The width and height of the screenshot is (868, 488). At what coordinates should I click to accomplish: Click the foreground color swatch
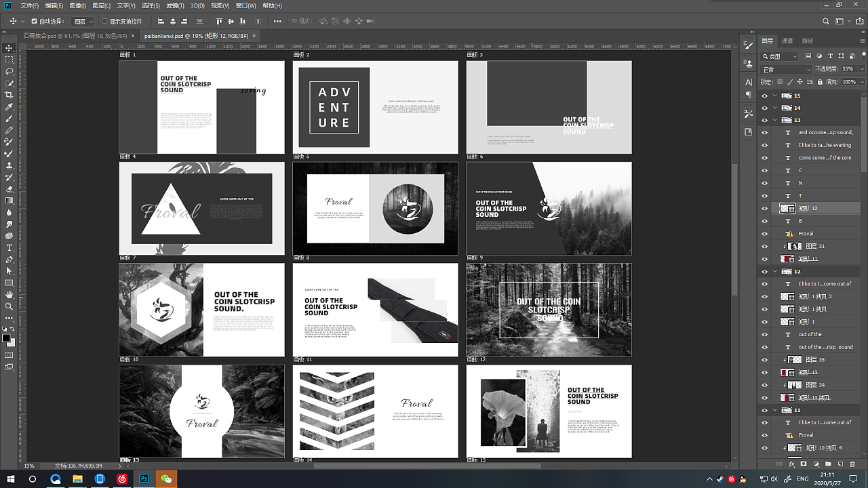click(6, 338)
